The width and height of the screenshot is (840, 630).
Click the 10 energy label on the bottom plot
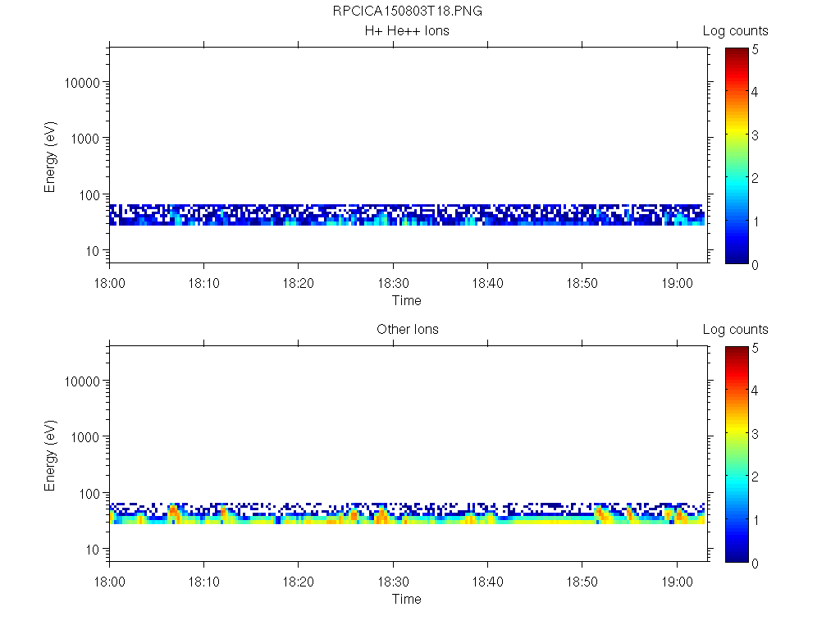point(93,550)
